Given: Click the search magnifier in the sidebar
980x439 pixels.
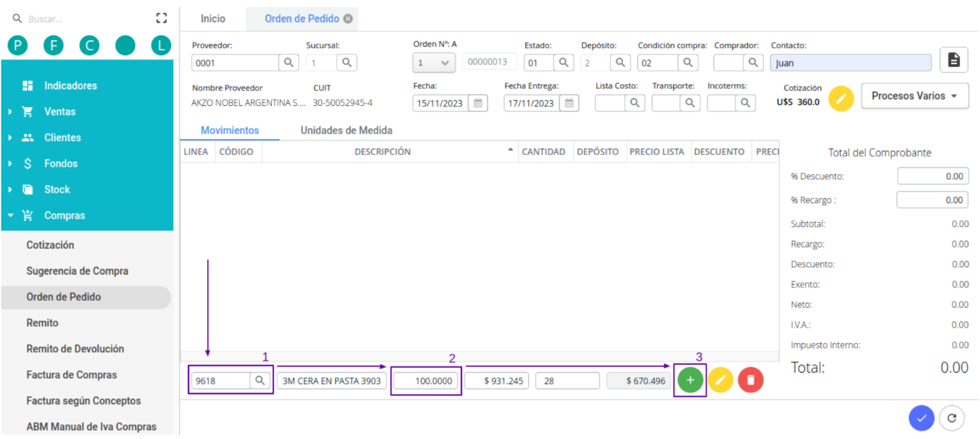Looking at the screenshot, I should click(x=17, y=19).
